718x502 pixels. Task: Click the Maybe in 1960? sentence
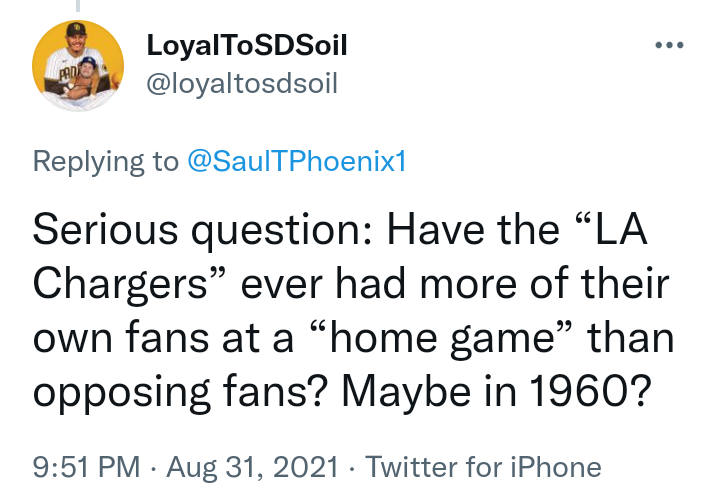point(496,392)
